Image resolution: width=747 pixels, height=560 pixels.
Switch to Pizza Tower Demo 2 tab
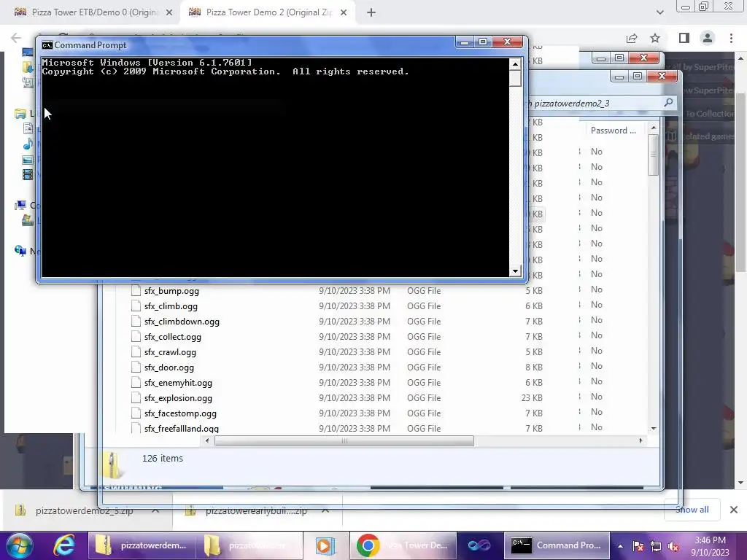coord(268,12)
